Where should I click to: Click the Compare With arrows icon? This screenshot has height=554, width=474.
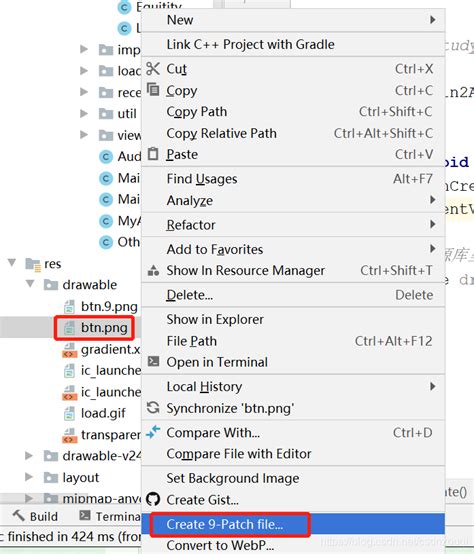(x=153, y=431)
